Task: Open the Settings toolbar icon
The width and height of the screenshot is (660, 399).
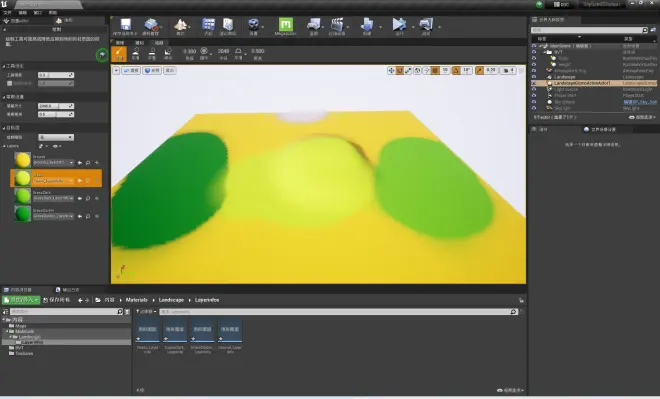Action: point(253,24)
